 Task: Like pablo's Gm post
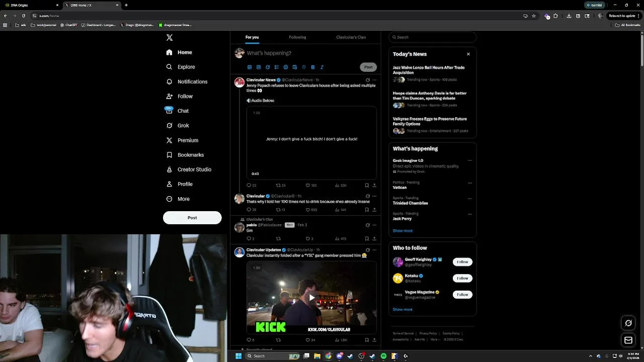(x=309, y=238)
